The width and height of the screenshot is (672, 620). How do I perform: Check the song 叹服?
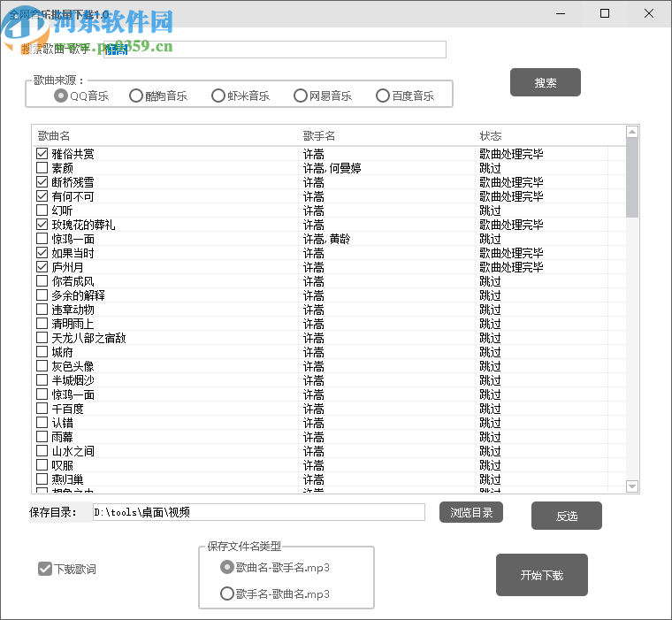point(42,465)
